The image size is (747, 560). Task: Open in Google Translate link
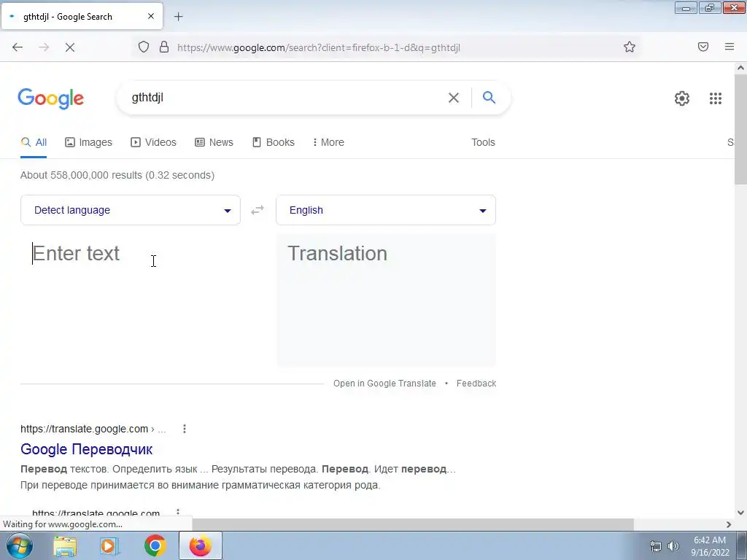pyautogui.click(x=384, y=384)
